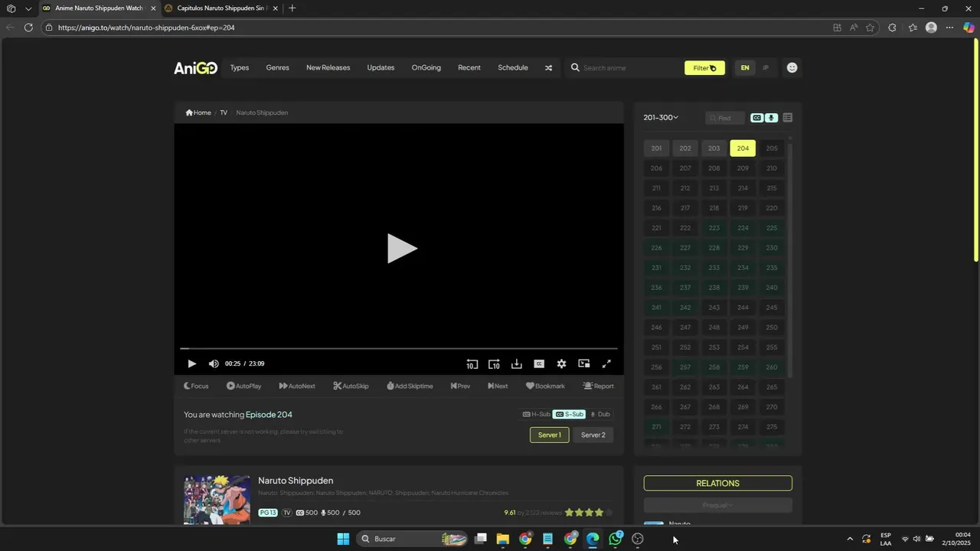Open the captions CC icon in player
This screenshot has height=551, width=980.
pyautogui.click(x=539, y=364)
